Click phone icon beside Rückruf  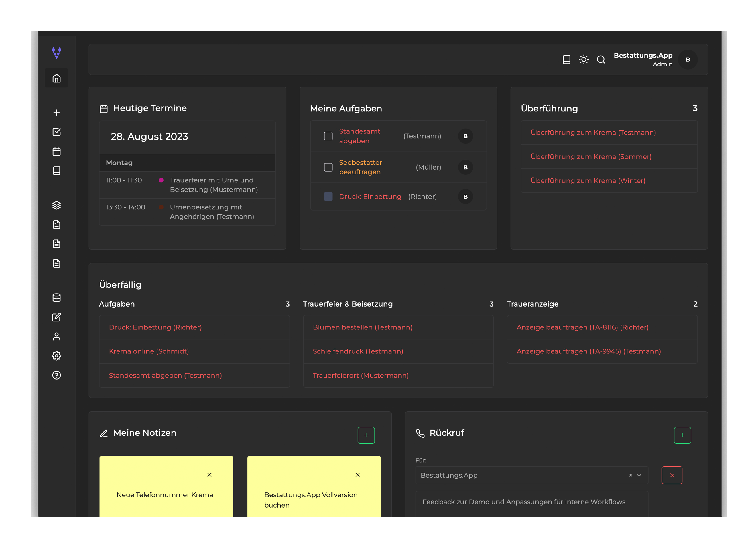(420, 433)
